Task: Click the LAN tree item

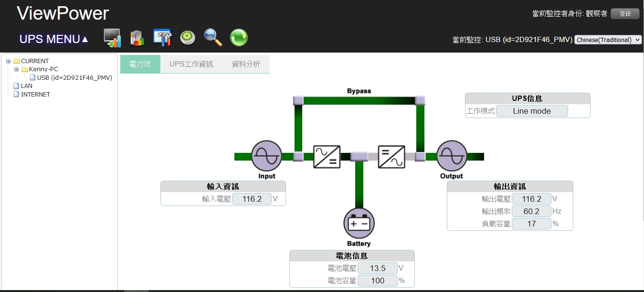Action: tap(26, 86)
